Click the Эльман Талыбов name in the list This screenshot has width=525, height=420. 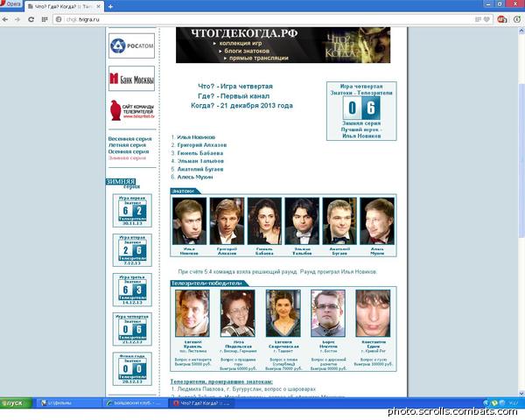pyautogui.click(x=200, y=161)
